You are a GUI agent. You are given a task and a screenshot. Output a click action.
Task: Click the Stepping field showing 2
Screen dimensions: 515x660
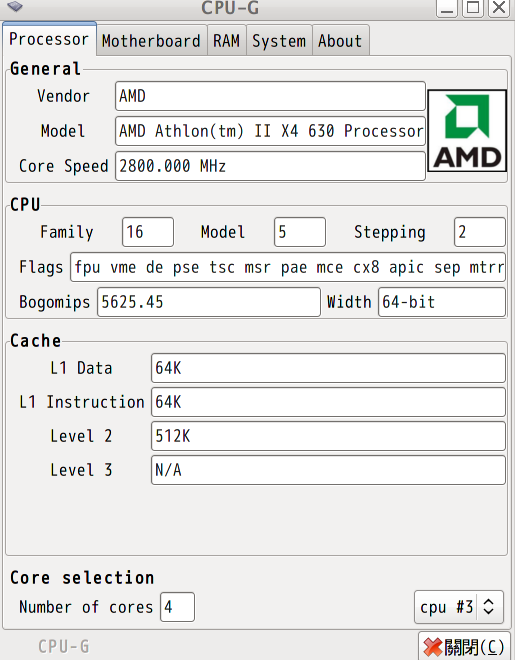[x=480, y=232]
